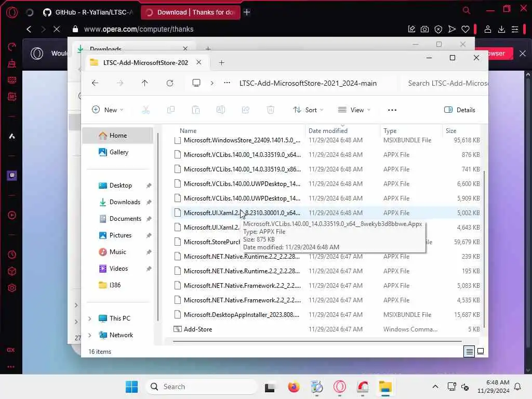Screen dimensions: 532x399
Task: Sort by Size column header
Action: (x=451, y=130)
